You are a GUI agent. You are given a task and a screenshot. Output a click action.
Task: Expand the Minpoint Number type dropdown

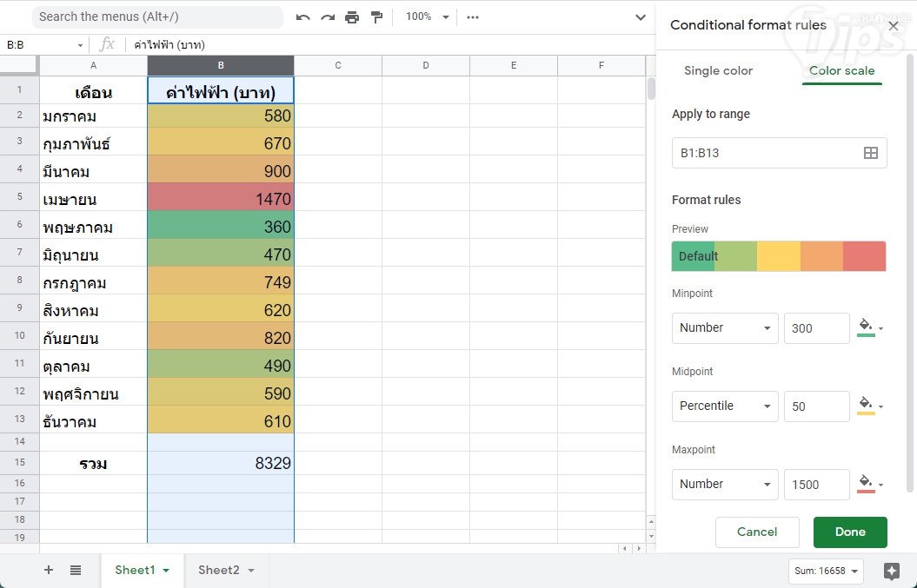tap(725, 328)
